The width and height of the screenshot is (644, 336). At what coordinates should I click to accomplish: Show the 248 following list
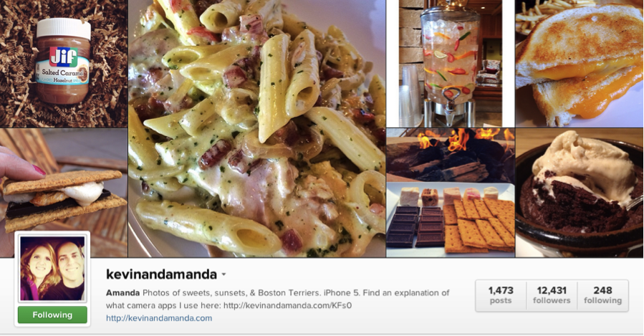602,295
